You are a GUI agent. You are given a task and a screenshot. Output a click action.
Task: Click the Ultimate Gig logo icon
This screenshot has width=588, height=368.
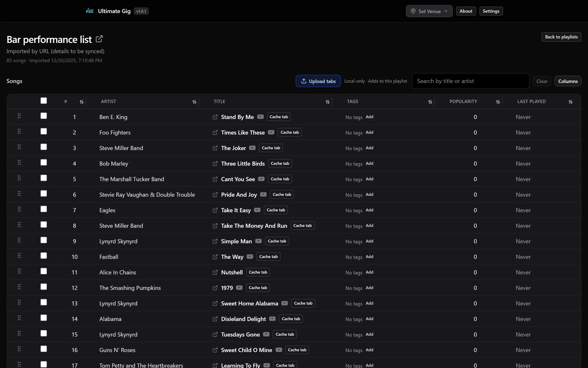point(90,11)
